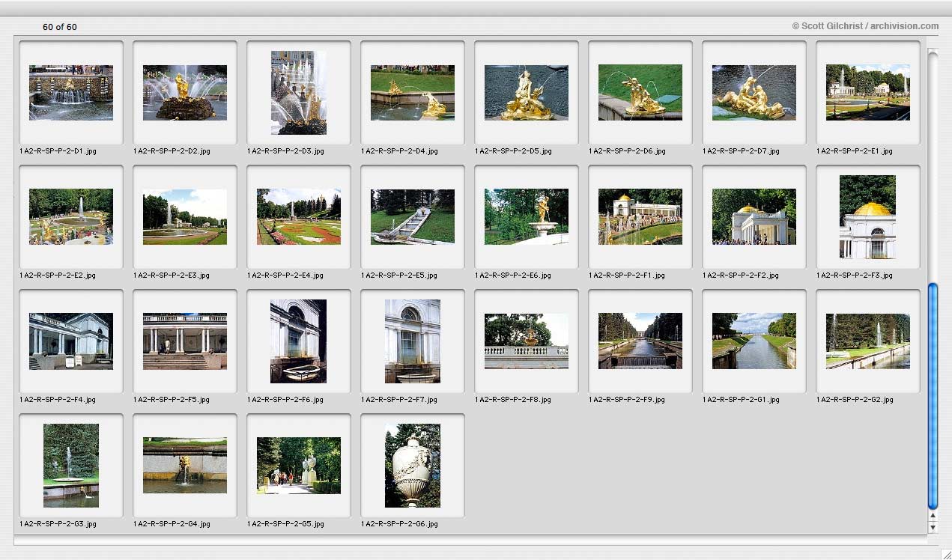
Task: Select the stone urn thumbnail for G6.jpg
Action: click(413, 466)
